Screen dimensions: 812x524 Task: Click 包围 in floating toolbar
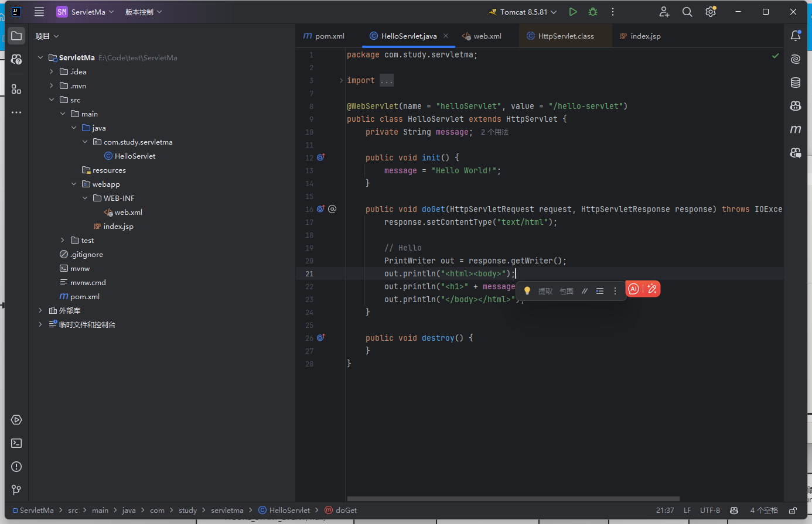click(x=567, y=291)
